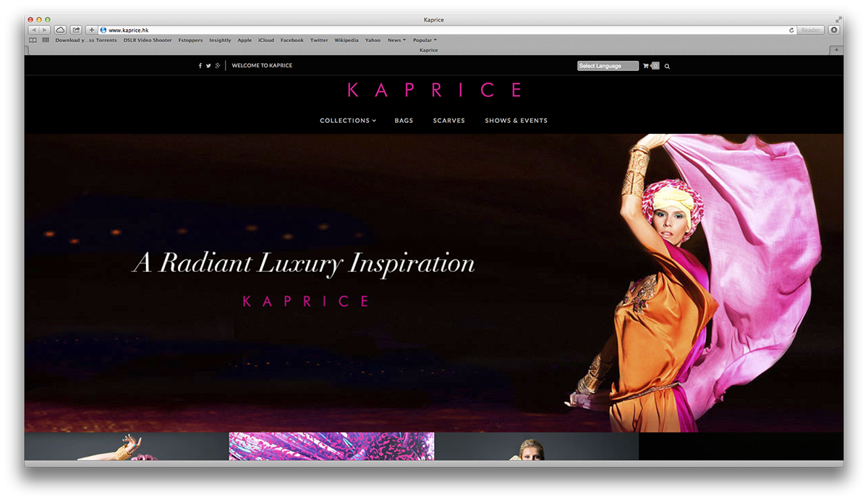Open the Shows & Events menu item

(516, 121)
